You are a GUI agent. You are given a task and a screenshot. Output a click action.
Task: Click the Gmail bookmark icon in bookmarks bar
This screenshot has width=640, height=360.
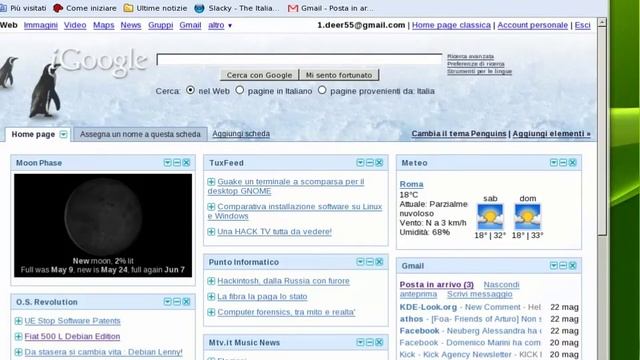[x=293, y=8]
